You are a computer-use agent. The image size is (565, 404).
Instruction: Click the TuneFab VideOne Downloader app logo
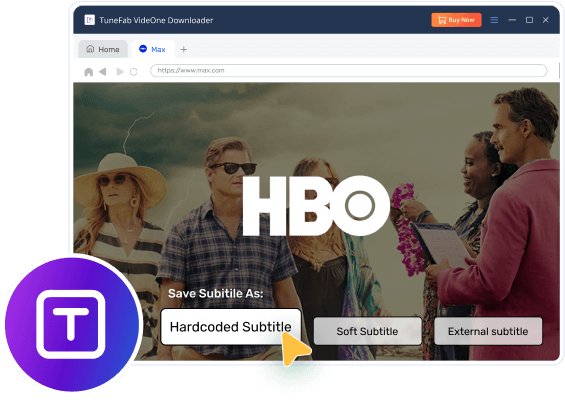89,20
